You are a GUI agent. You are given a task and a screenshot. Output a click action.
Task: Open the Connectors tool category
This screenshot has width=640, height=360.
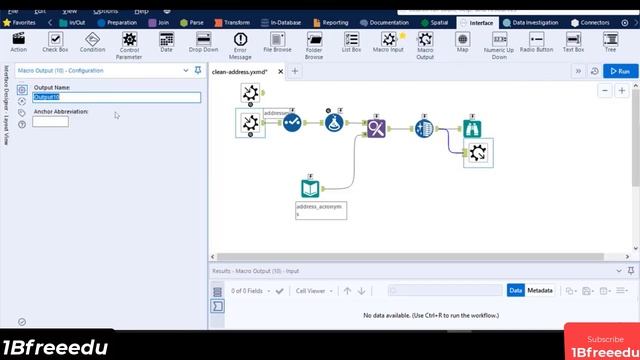pyautogui.click(x=590, y=22)
